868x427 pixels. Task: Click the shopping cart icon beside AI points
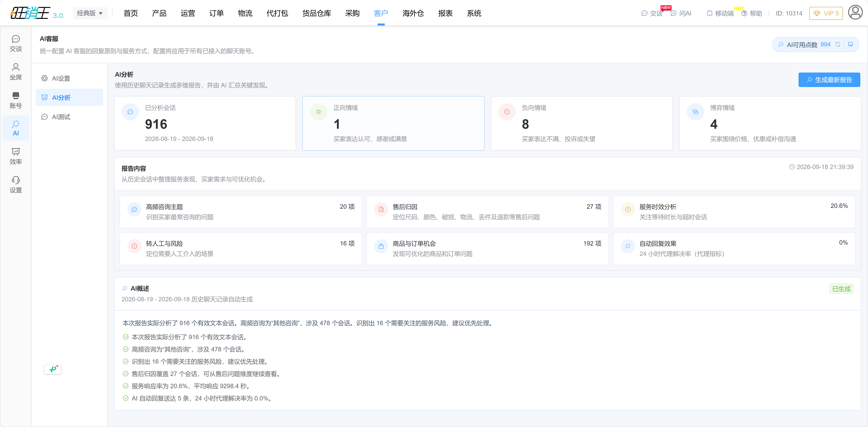[850, 44]
